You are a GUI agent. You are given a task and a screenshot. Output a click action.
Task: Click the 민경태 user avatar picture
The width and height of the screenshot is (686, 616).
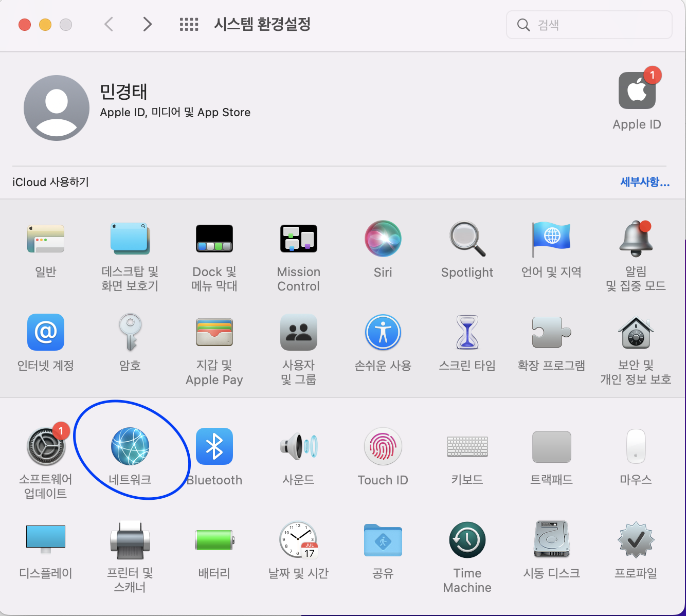click(57, 108)
